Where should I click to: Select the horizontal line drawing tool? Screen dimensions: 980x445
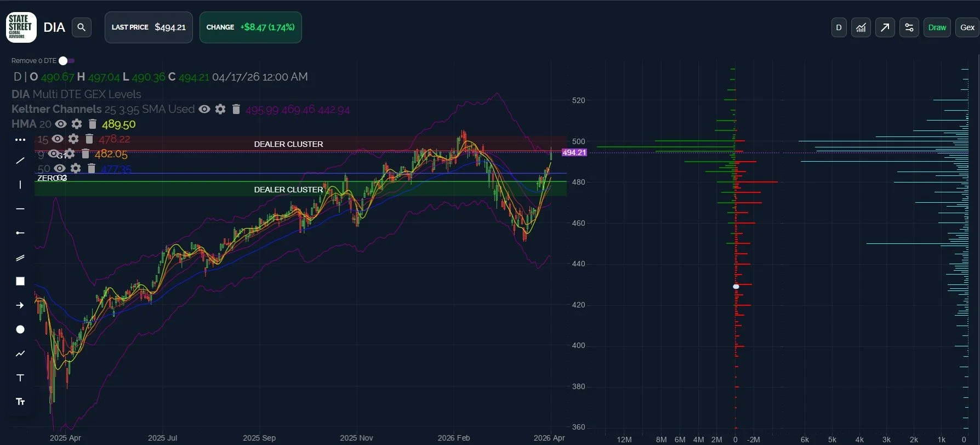coord(20,209)
